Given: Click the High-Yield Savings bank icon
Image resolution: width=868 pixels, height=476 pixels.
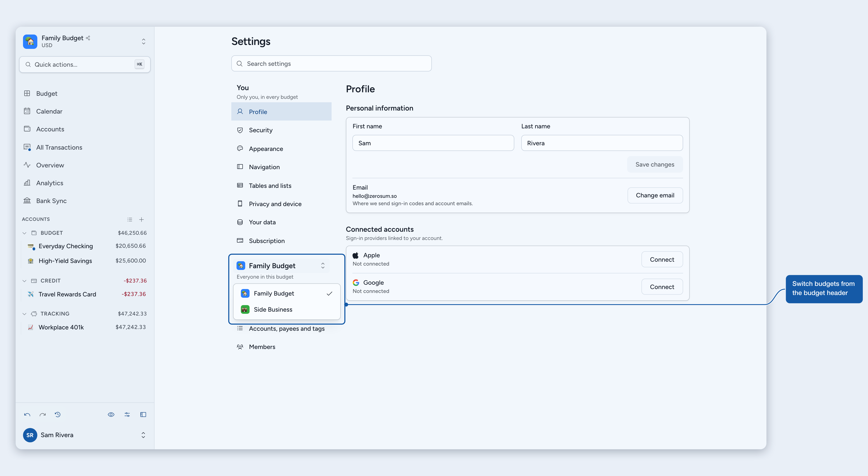Looking at the screenshot, I should pyautogui.click(x=31, y=261).
